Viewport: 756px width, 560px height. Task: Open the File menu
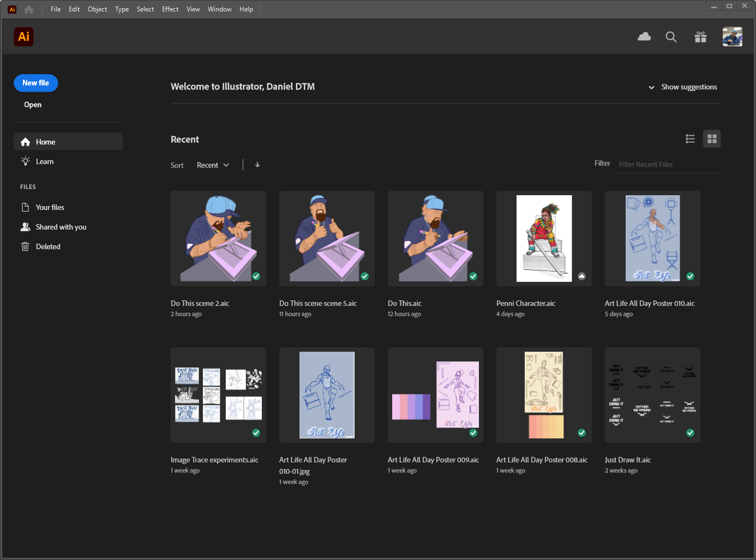point(56,9)
